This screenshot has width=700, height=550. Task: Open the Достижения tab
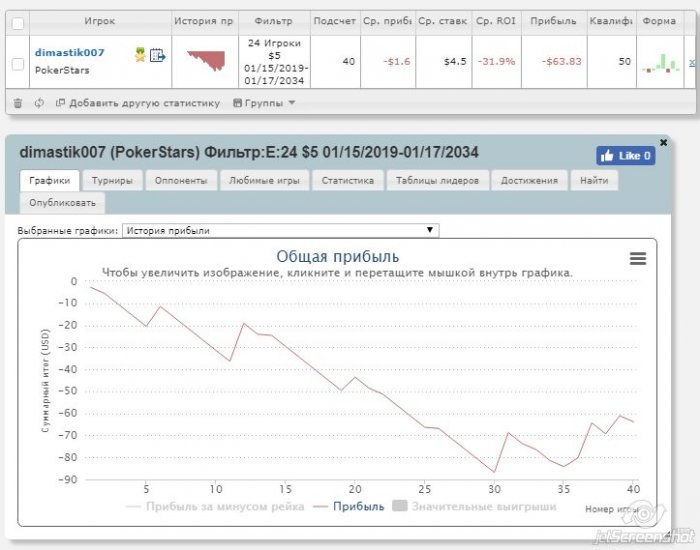[529, 180]
